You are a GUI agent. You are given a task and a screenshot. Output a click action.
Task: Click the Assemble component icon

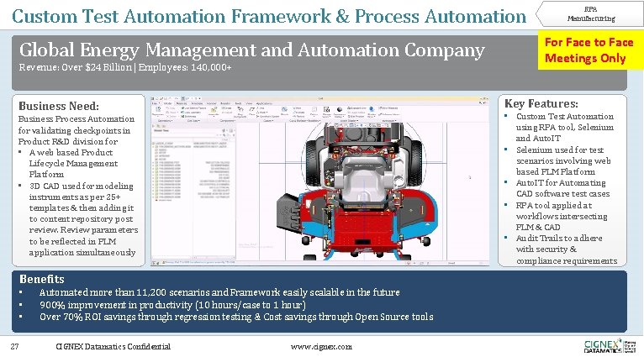click(214, 110)
